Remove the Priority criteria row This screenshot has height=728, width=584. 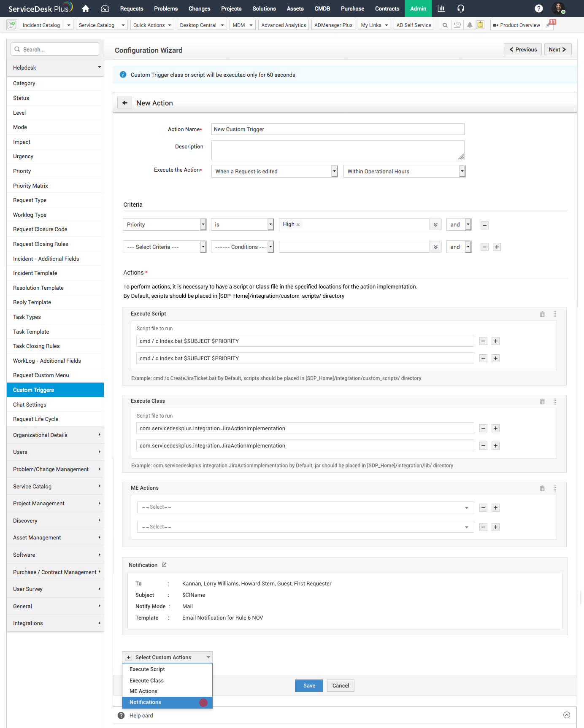coord(485,225)
